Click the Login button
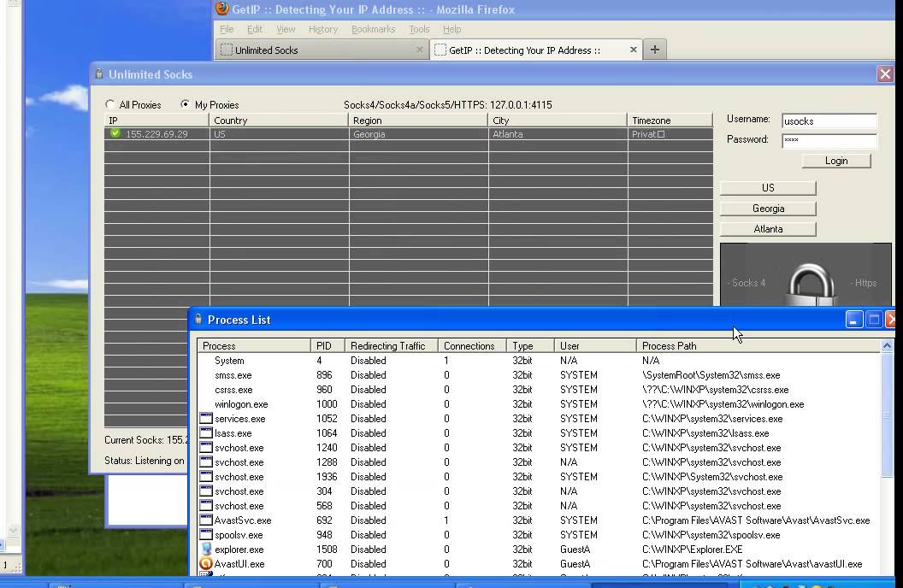 click(x=836, y=161)
